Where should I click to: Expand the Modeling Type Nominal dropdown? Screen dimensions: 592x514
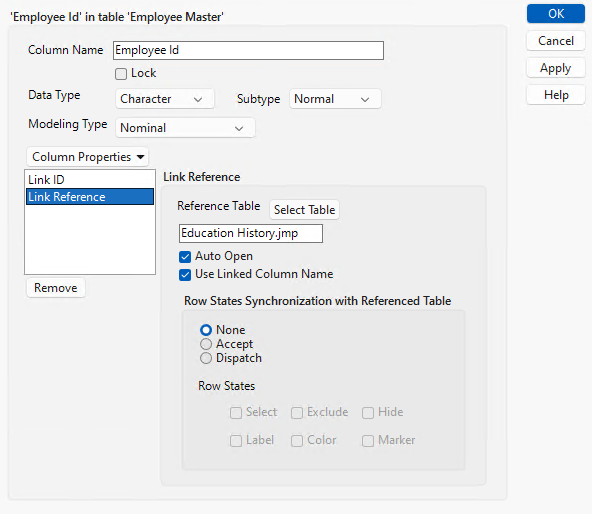pyautogui.click(x=185, y=128)
